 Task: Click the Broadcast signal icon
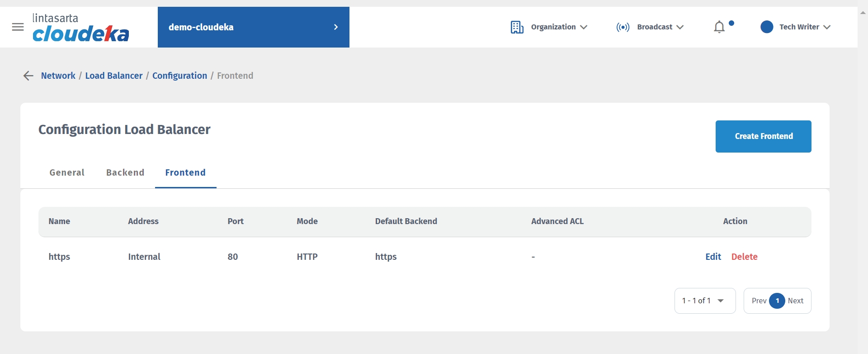(x=623, y=27)
